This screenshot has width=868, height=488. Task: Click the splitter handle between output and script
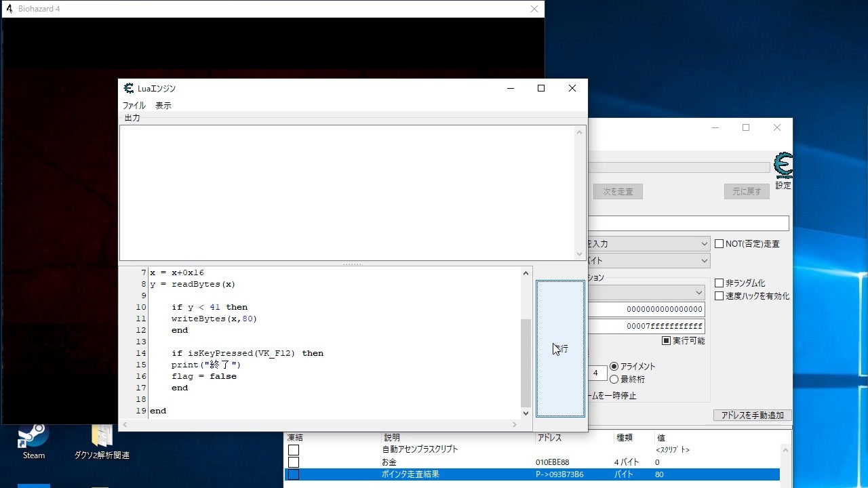click(x=353, y=264)
